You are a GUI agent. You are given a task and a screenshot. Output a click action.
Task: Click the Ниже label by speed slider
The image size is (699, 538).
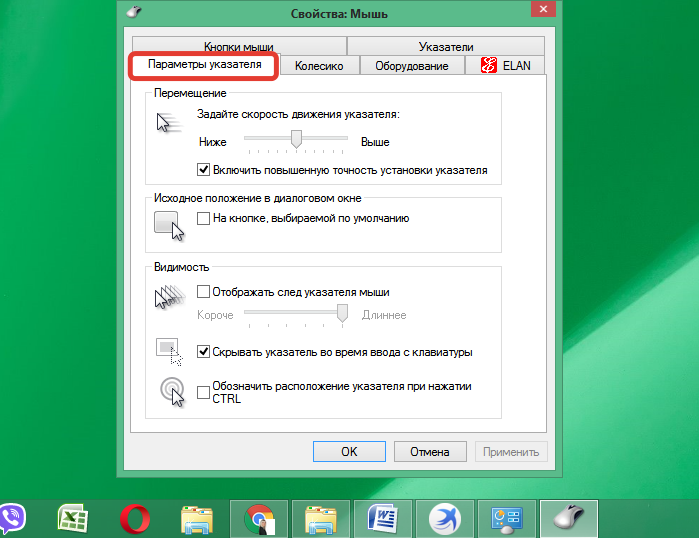click(213, 142)
